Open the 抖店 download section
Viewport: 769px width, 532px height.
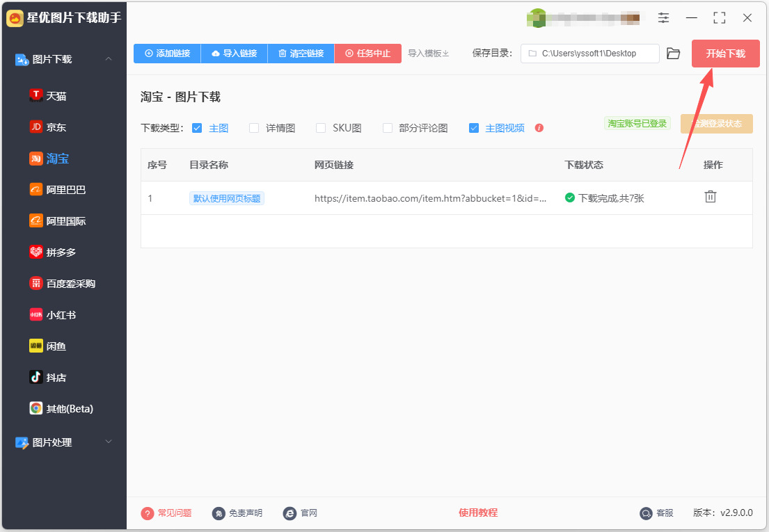tap(48, 378)
